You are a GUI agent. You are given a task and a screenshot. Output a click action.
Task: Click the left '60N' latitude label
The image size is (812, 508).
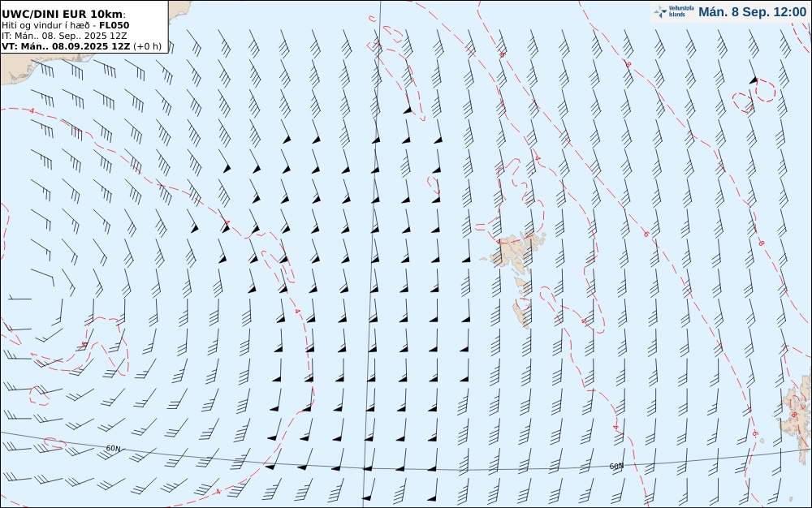pyautogui.click(x=114, y=449)
